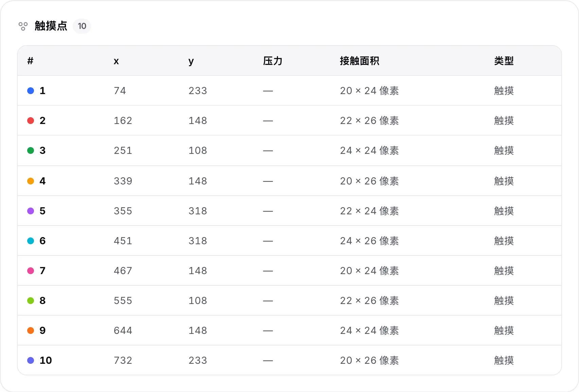The height and width of the screenshot is (392, 579).
Task: Click the green dot of touch point 3
Action: pos(31,150)
